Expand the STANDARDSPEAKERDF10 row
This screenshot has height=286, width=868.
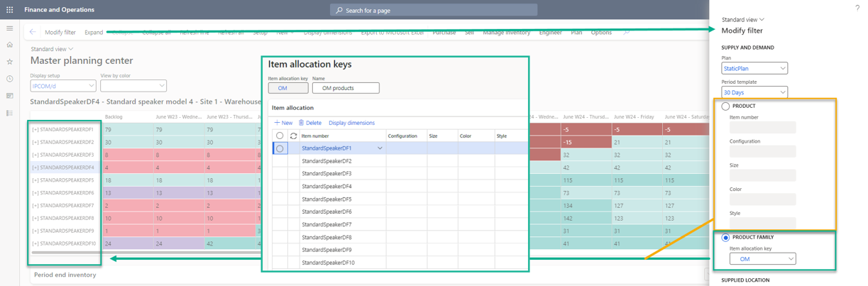[x=35, y=243]
